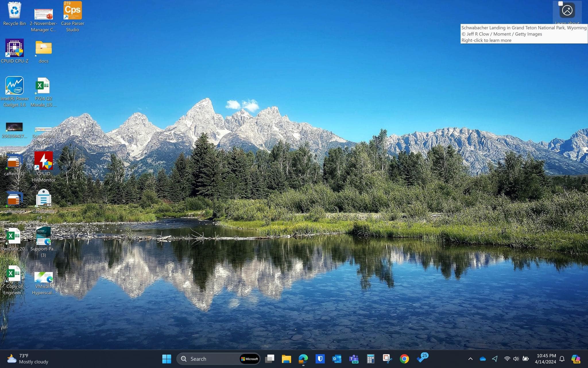Open Task View from the taskbar
Viewport: 588px width, 368px height.
point(270,359)
